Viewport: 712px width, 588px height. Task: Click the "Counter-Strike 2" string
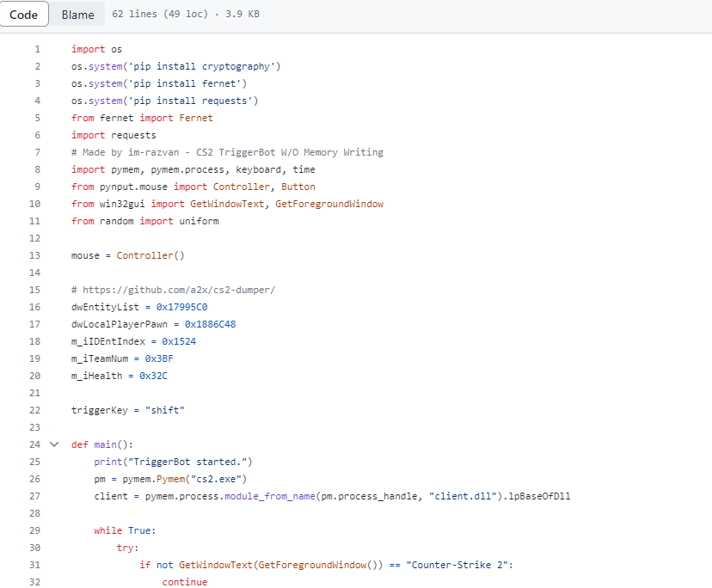coord(457,565)
